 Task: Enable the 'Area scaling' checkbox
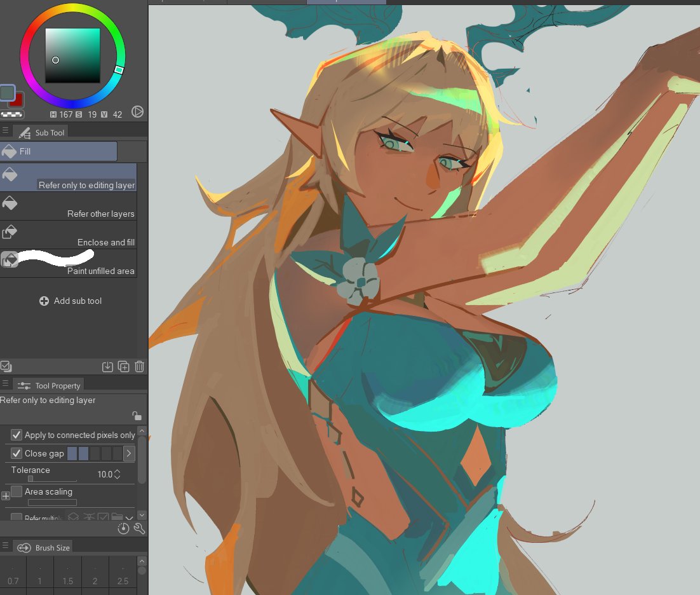pyautogui.click(x=17, y=491)
